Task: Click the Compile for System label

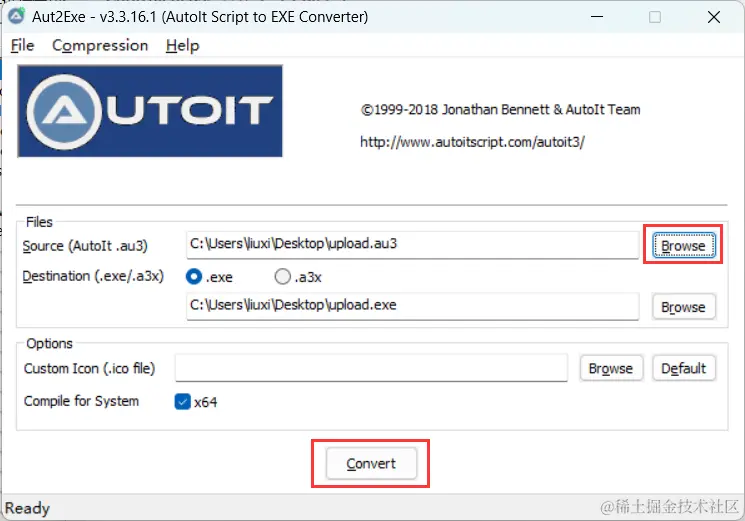Action: [81, 401]
